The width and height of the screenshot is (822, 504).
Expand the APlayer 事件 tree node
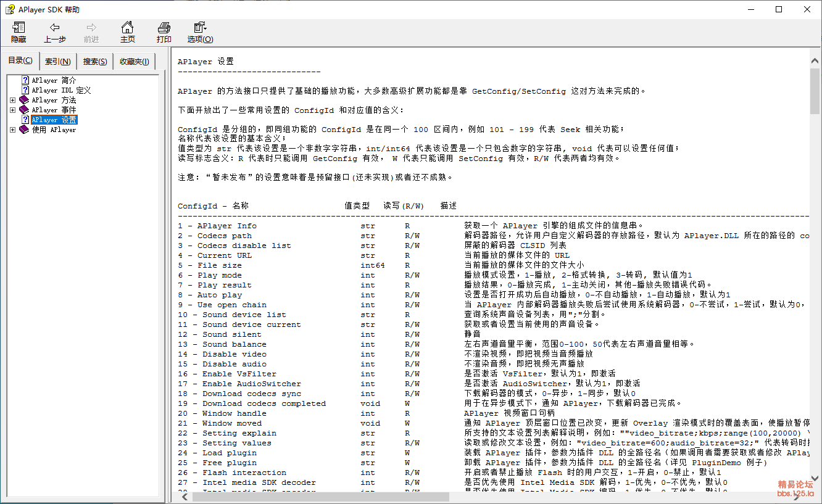pyautogui.click(x=12, y=110)
